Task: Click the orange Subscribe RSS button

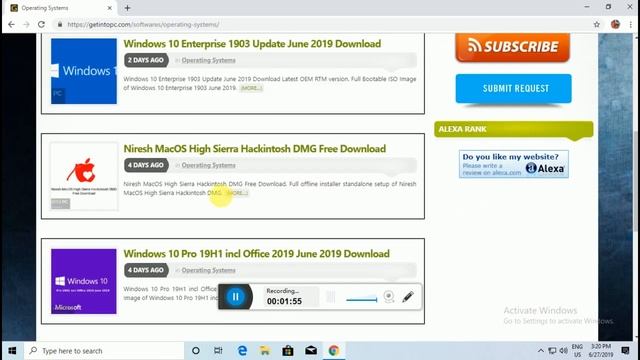Action: coord(513,47)
